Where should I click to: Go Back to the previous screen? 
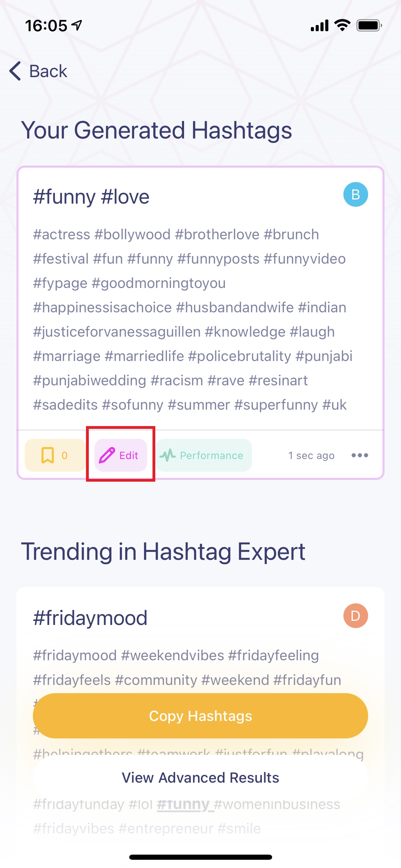point(48,71)
